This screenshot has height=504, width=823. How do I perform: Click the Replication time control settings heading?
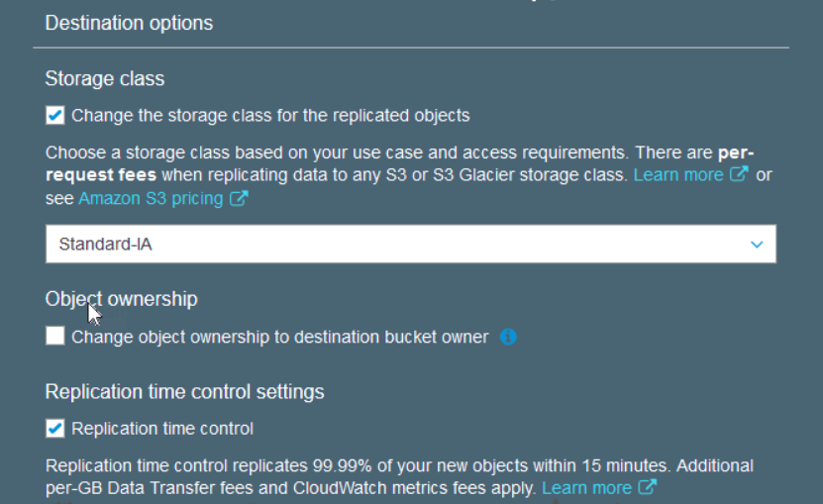[185, 392]
